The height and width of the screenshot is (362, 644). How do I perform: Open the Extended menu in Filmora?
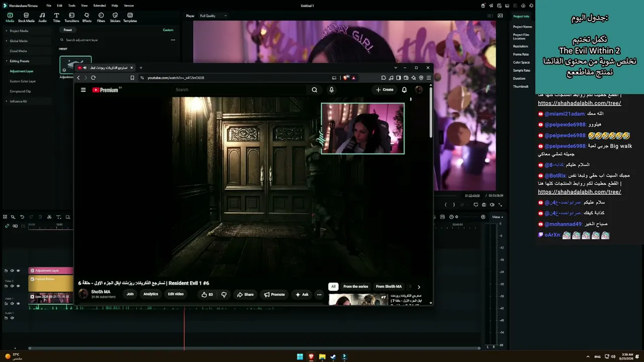point(100,6)
